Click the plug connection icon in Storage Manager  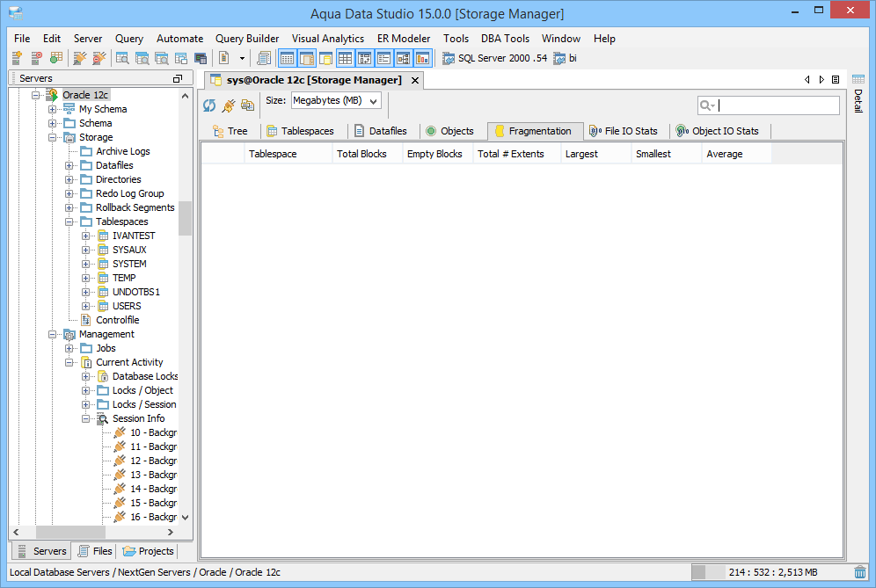pyautogui.click(x=229, y=105)
